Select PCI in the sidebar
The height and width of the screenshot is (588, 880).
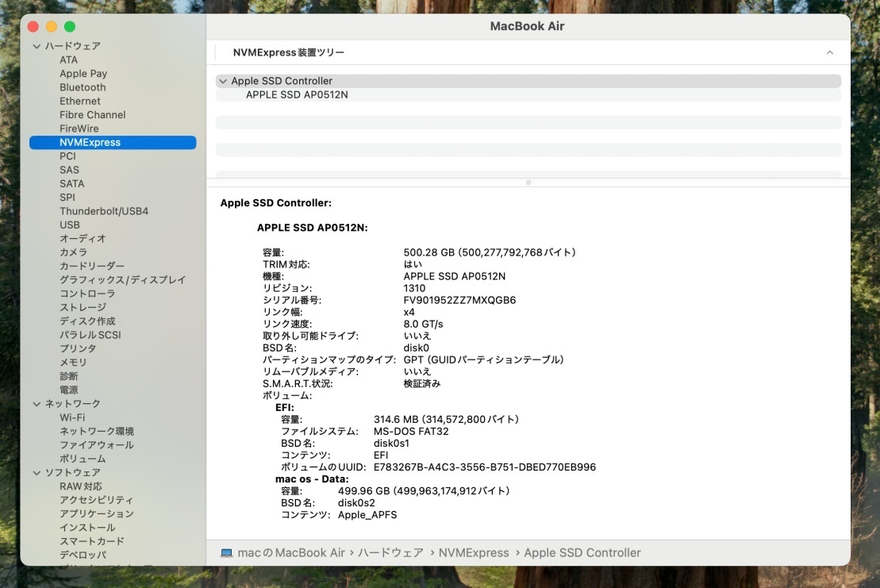click(67, 156)
